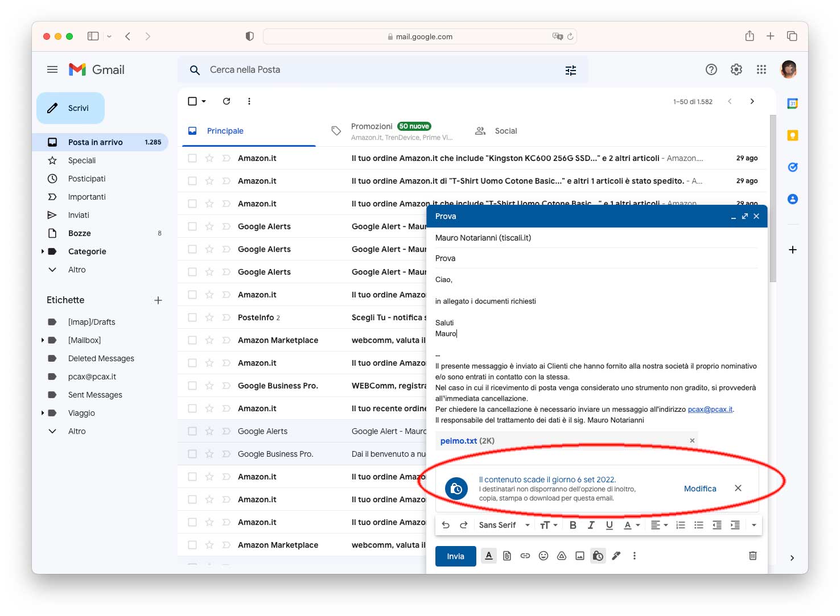Go to the next page of emails

[x=752, y=101]
